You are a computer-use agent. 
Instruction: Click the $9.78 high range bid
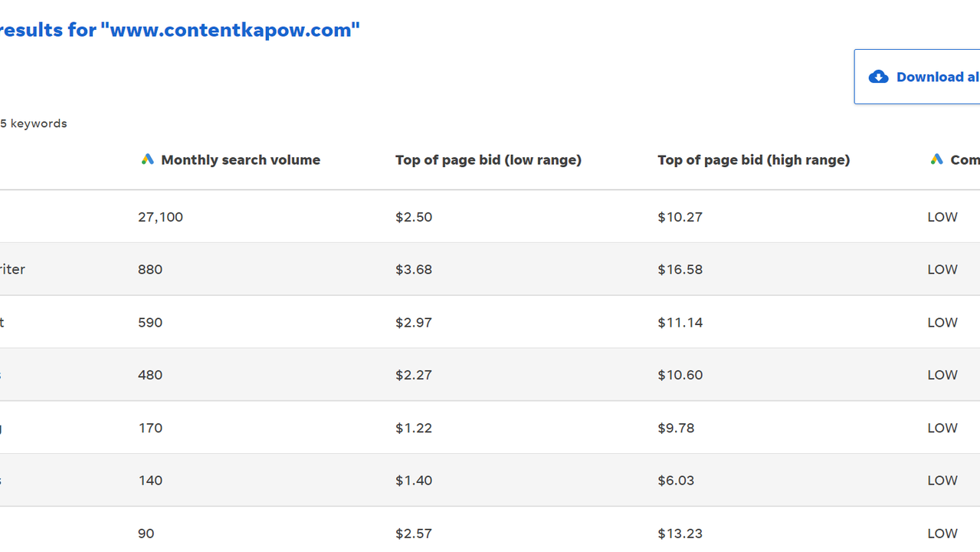[x=676, y=428]
